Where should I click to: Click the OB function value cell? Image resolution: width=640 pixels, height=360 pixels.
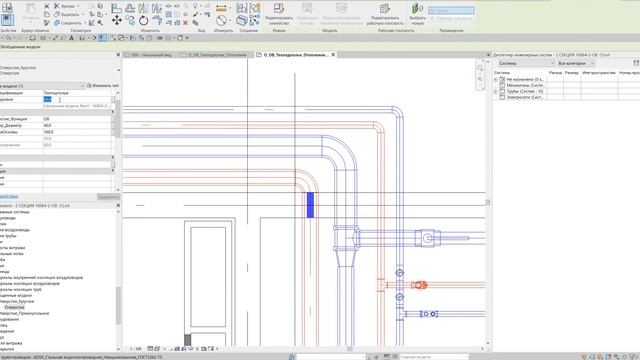(77, 119)
